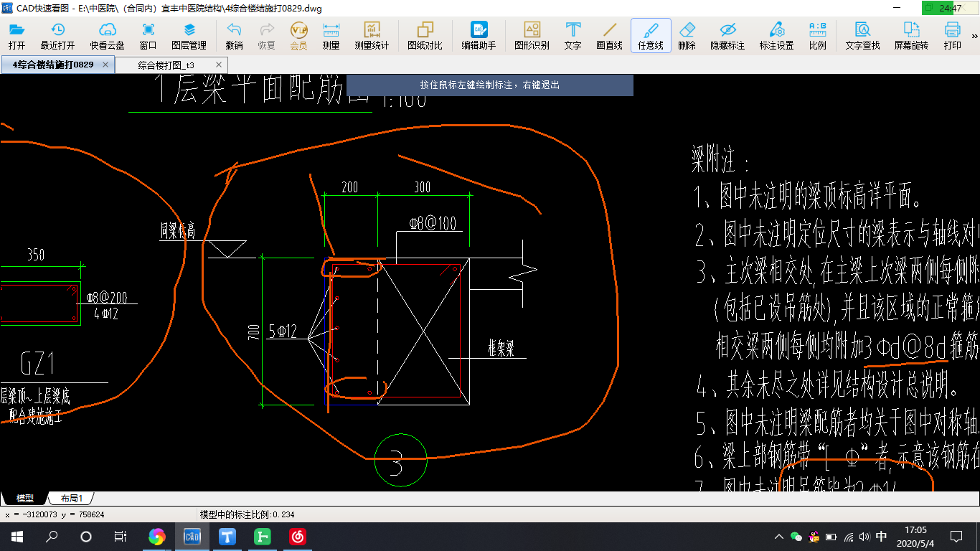
Task: Open the red NetEase music taskbar icon
Action: [x=298, y=537]
